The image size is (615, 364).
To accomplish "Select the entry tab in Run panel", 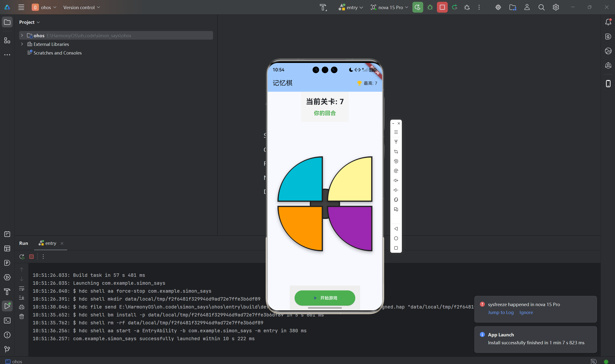I will point(50,243).
